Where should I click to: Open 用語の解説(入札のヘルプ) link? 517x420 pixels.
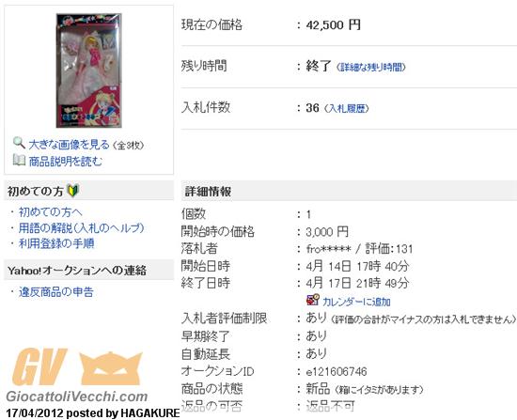[x=81, y=227]
